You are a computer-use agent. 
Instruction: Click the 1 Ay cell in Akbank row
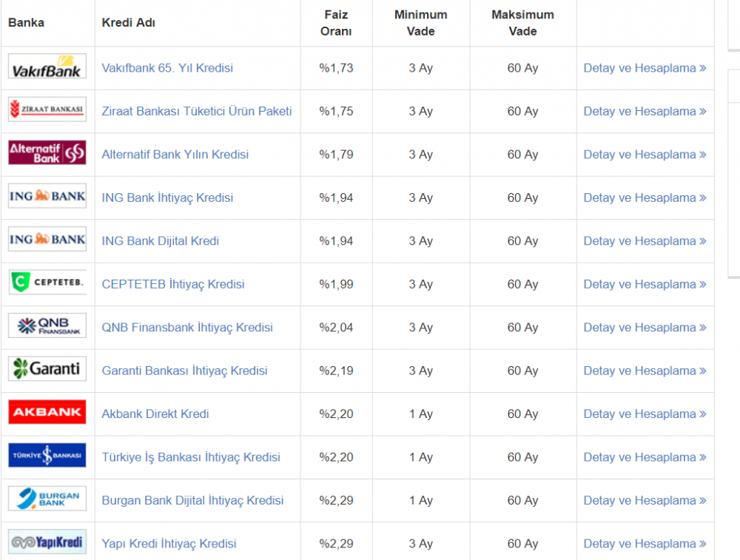point(421,414)
